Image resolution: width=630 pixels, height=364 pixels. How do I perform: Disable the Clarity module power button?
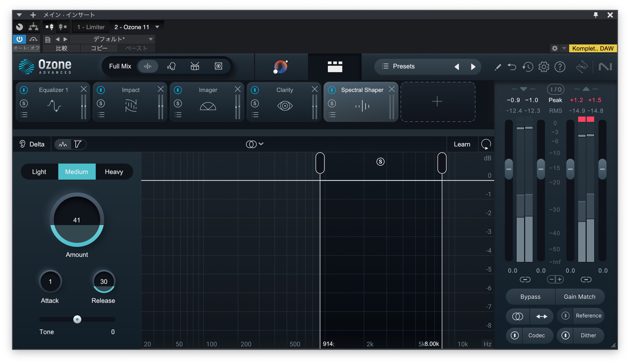click(x=255, y=90)
